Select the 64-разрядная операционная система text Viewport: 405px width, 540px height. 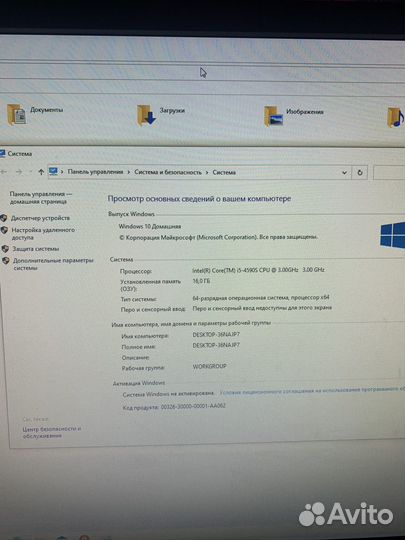(x=261, y=298)
